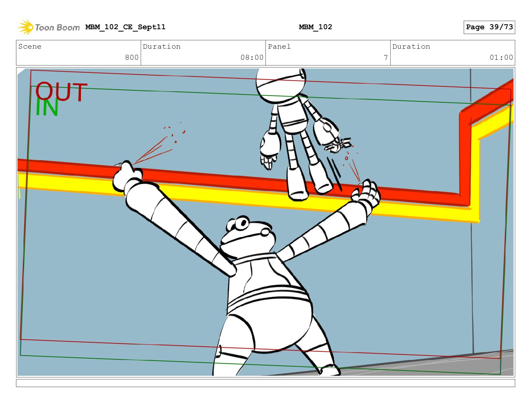Click the scene duration value 08:00
This screenshot has height=411, width=532.
pos(252,57)
